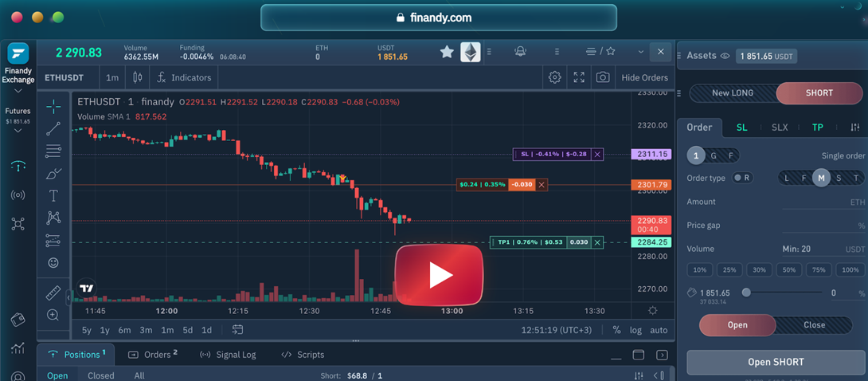Open the emoji icons tool
This screenshot has height=381, width=868.
53,262
